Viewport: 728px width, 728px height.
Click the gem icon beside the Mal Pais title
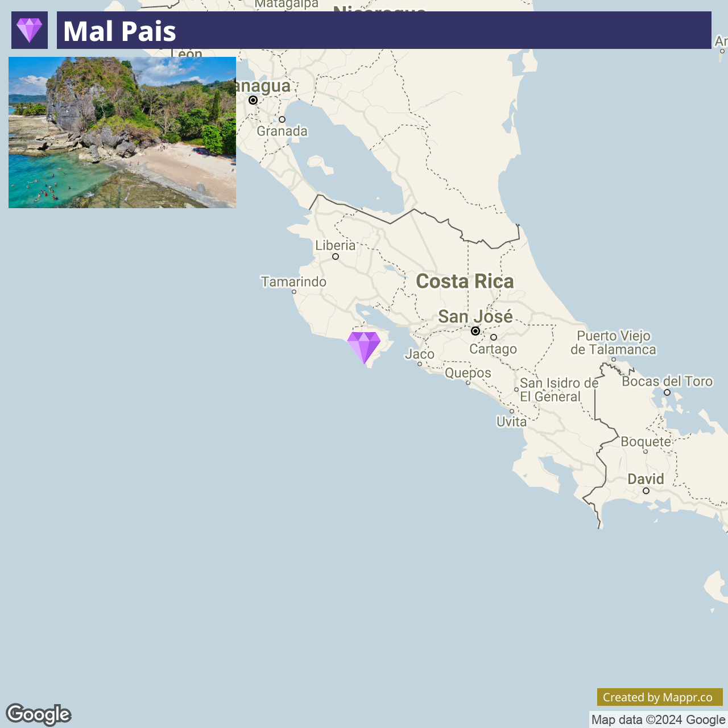tap(30, 30)
